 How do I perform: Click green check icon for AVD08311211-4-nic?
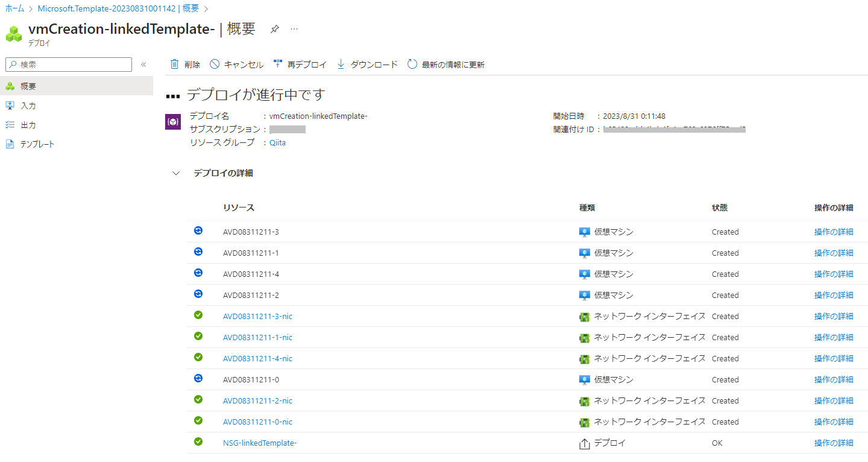pos(198,357)
